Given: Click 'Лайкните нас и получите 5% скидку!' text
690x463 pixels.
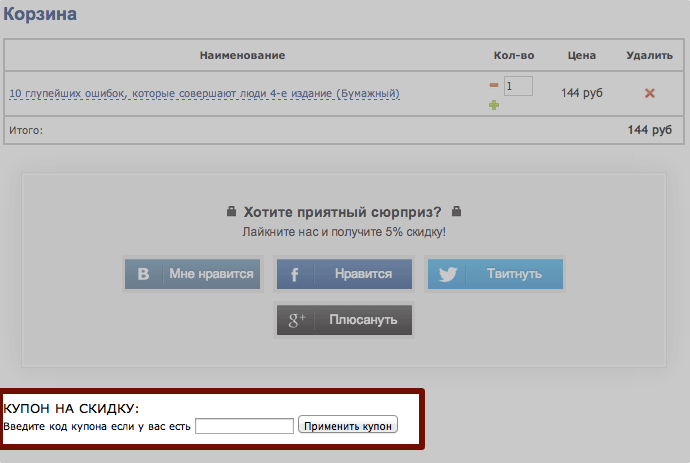Looking at the screenshot, I should 344,232.
